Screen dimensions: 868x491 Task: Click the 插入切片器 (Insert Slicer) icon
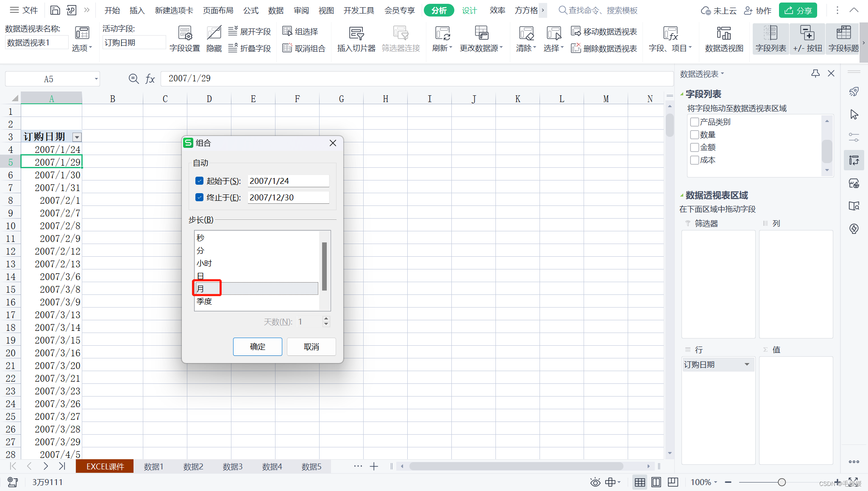click(356, 33)
